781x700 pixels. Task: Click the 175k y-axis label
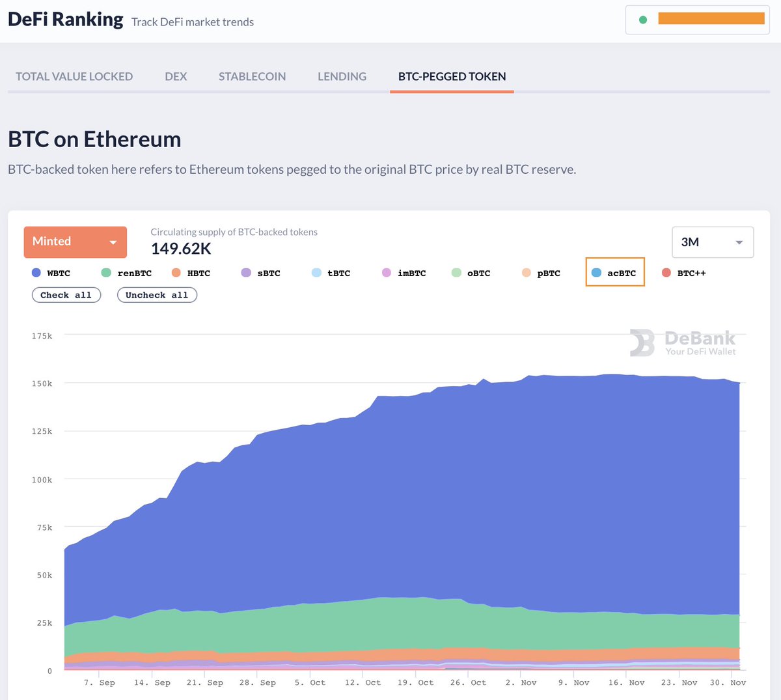tap(42, 336)
